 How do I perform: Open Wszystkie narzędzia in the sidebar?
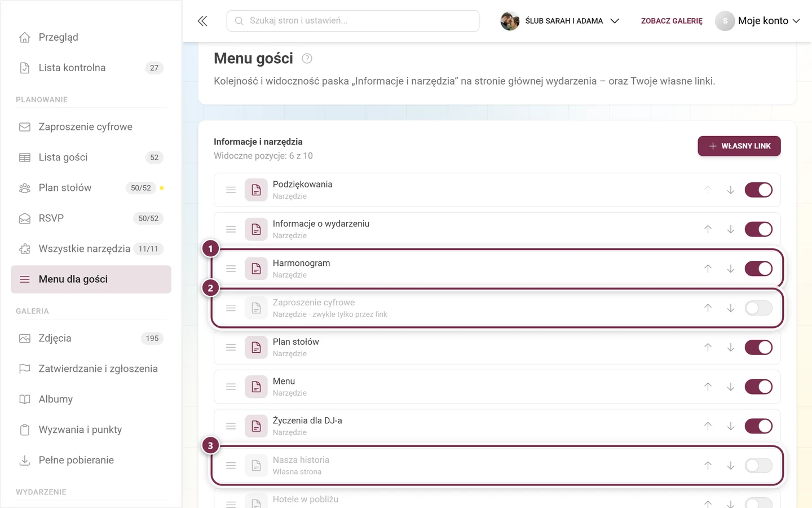(x=91, y=249)
